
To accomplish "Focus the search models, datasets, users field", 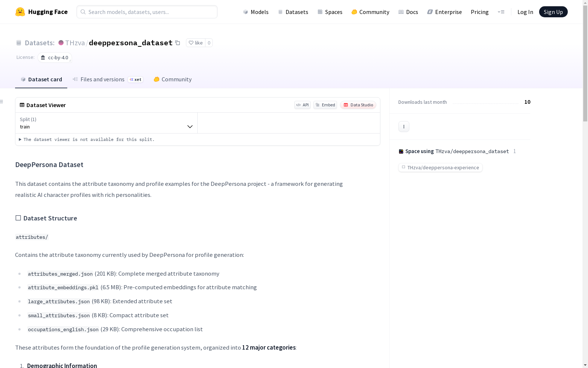I will (x=147, y=12).
